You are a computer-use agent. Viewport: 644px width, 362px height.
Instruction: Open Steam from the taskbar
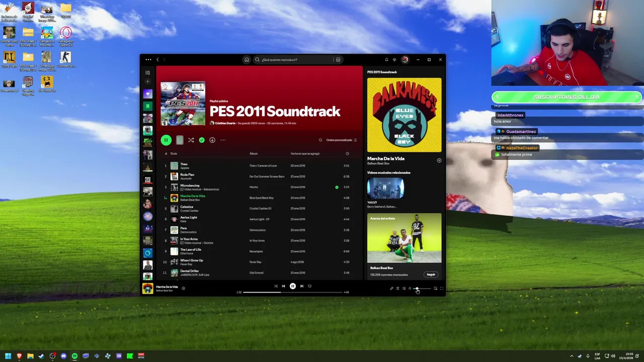(x=41, y=356)
